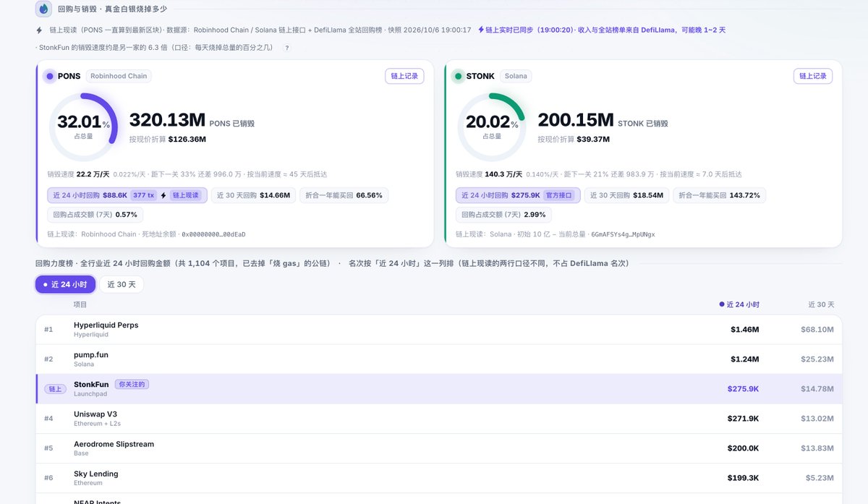Click the purple PONS token icon
The width and height of the screenshot is (868, 504).
(50, 76)
